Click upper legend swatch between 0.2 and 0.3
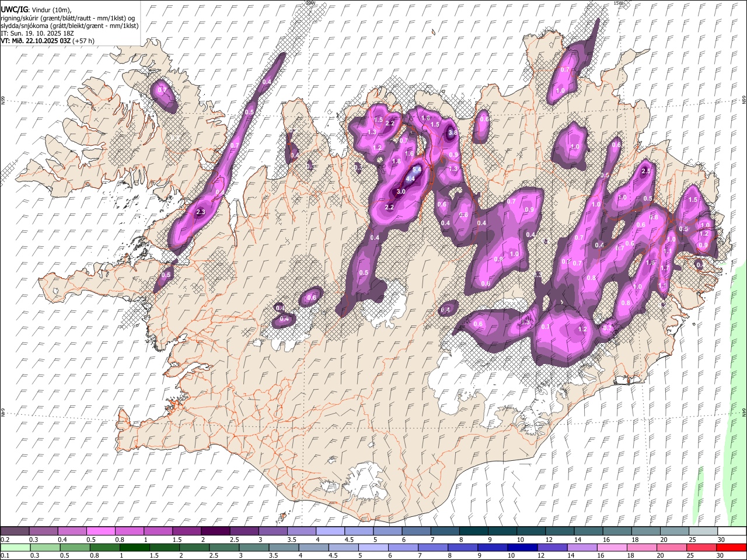 [15, 531]
